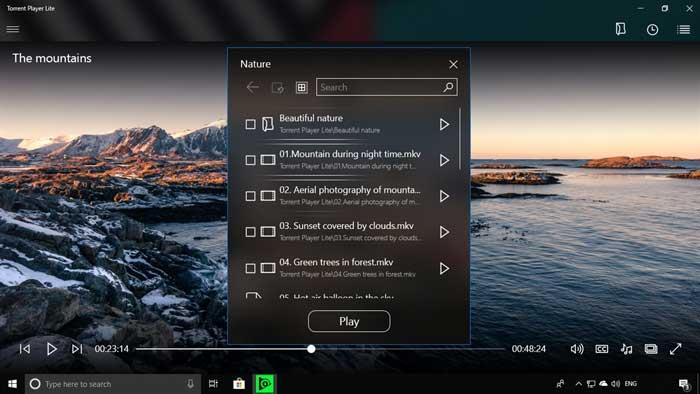Switch to grid view in Nature dialog

click(x=302, y=87)
